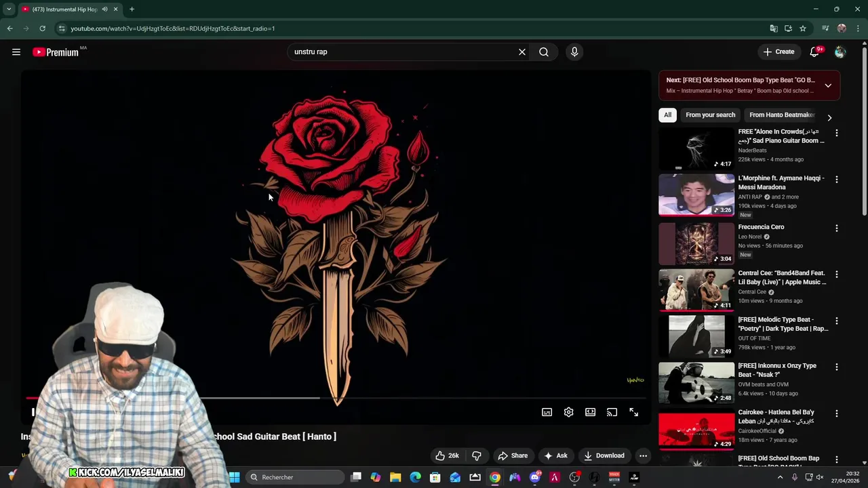Open a new browser tab
The width and height of the screenshot is (868, 488).
click(x=132, y=9)
